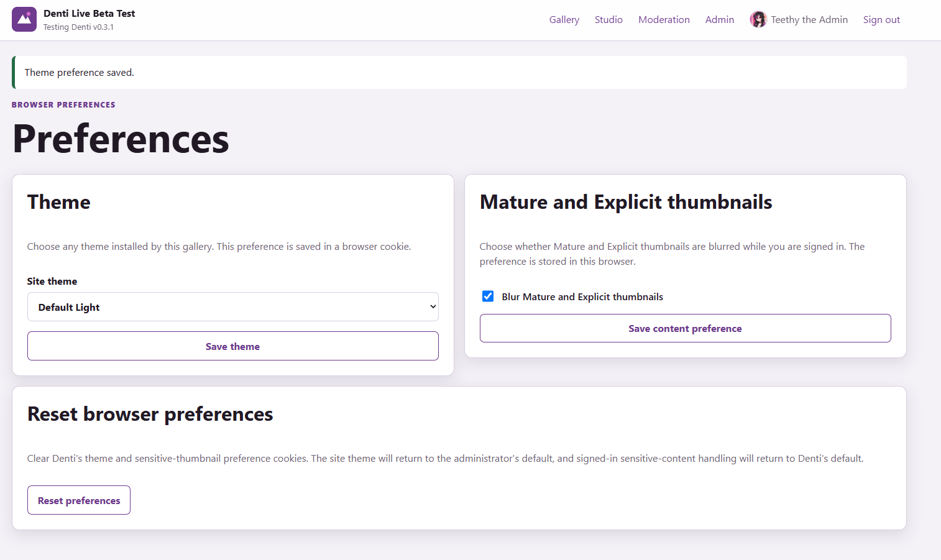941x560 pixels.
Task: Click the 'Theme' card heading
Action: click(59, 202)
